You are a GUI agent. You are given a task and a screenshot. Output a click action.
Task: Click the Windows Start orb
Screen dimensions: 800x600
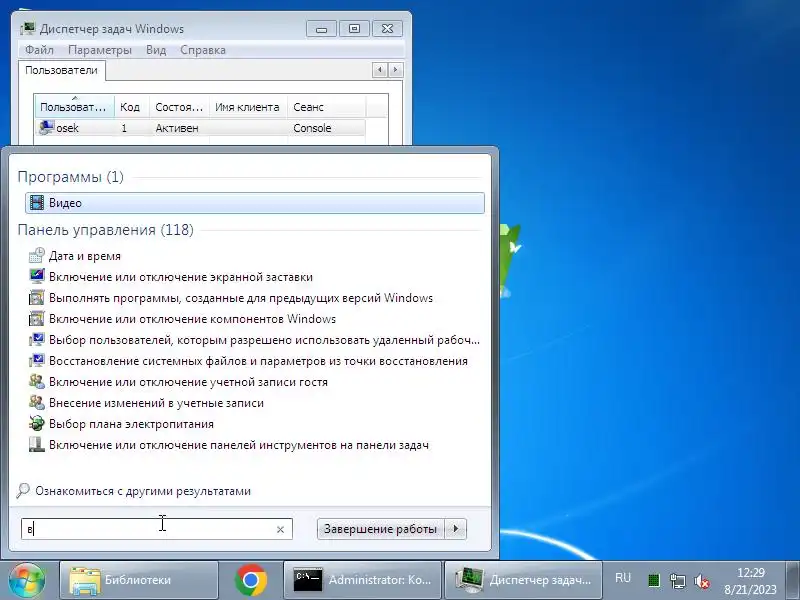point(27,580)
